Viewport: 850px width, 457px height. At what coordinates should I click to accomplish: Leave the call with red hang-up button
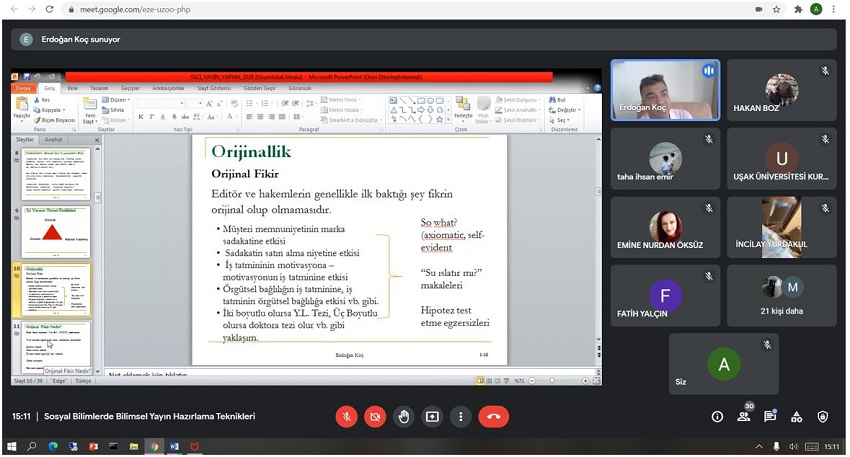[494, 417]
